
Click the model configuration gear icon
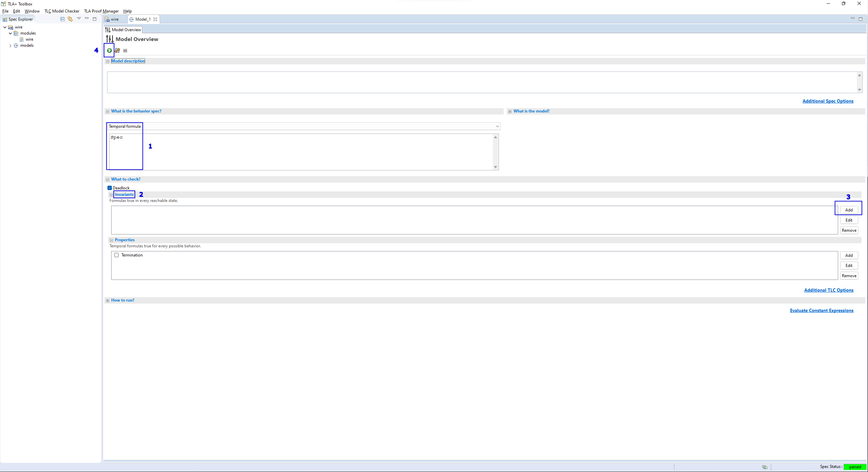pos(117,50)
